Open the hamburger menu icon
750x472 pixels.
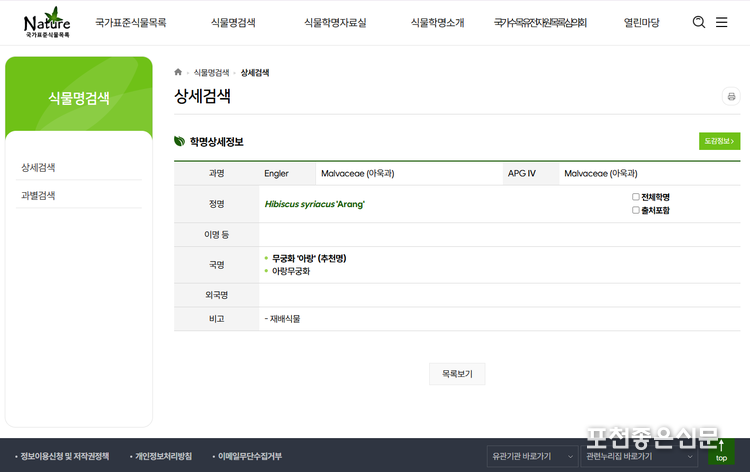click(722, 22)
